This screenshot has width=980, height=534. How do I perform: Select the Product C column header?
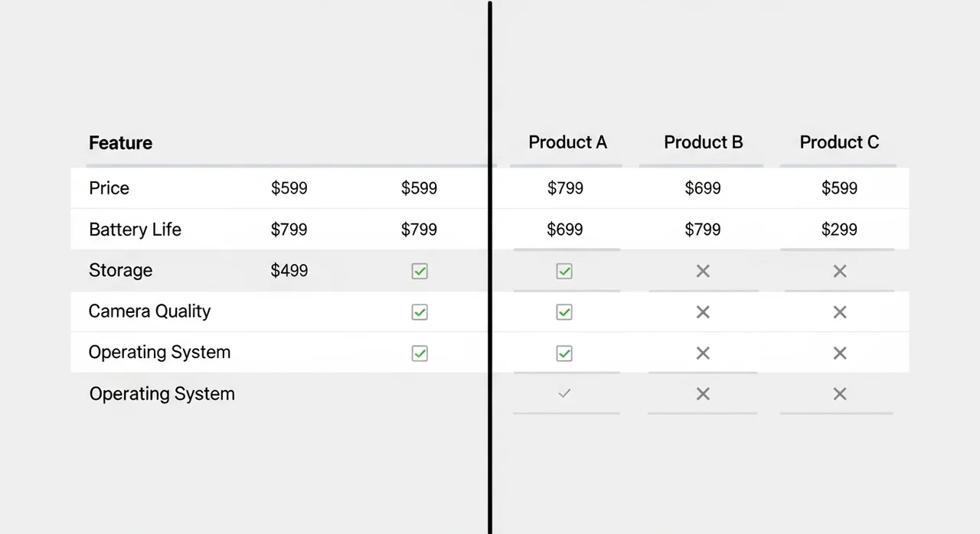point(839,142)
